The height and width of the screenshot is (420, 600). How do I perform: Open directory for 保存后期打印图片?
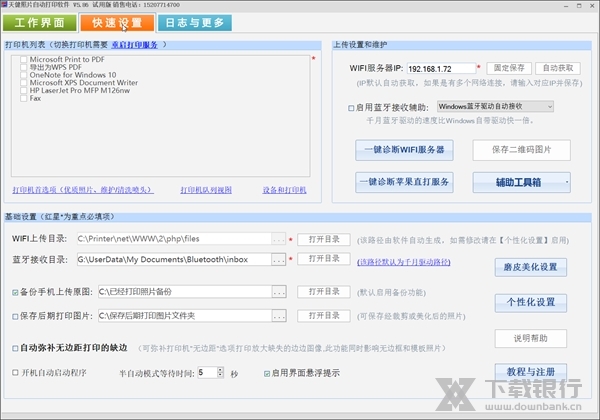click(324, 316)
